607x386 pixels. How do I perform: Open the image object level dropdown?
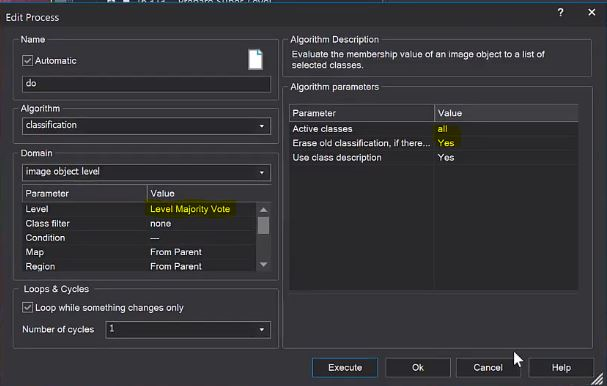(146, 172)
